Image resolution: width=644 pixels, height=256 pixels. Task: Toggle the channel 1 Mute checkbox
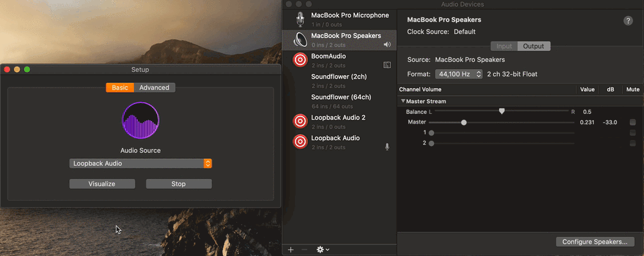tap(632, 133)
